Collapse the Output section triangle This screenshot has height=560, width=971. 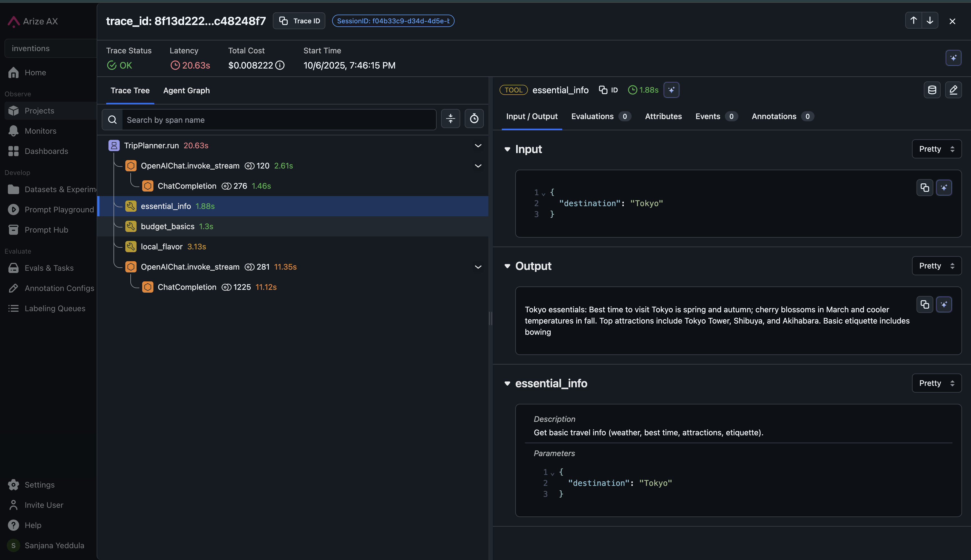[x=507, y=266]
